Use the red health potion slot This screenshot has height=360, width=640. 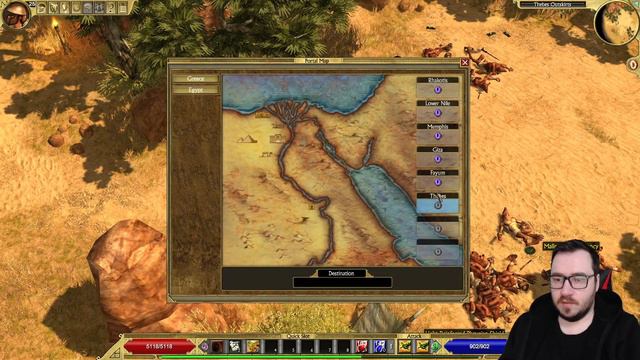pyautogui.click(x=361, y=346)
